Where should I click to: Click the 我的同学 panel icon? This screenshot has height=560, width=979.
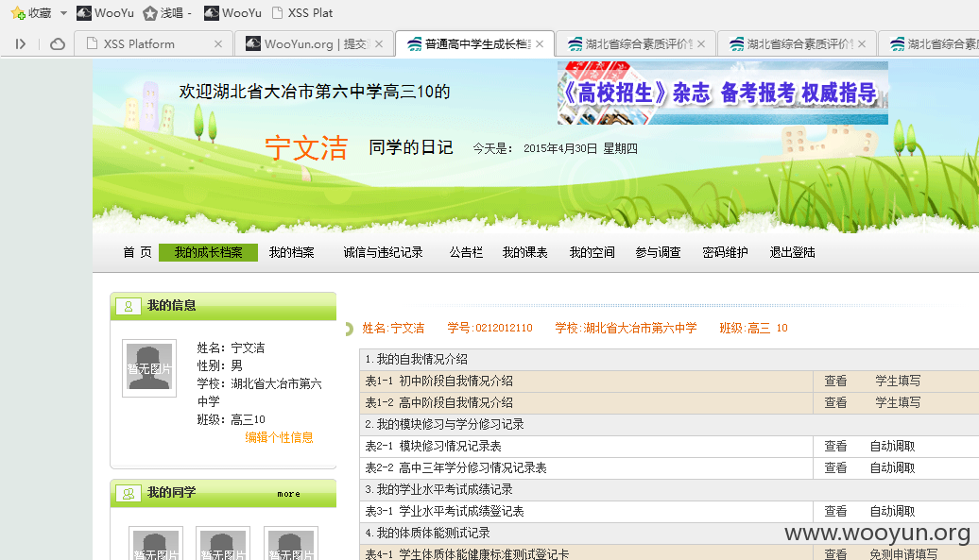[128, 493]
